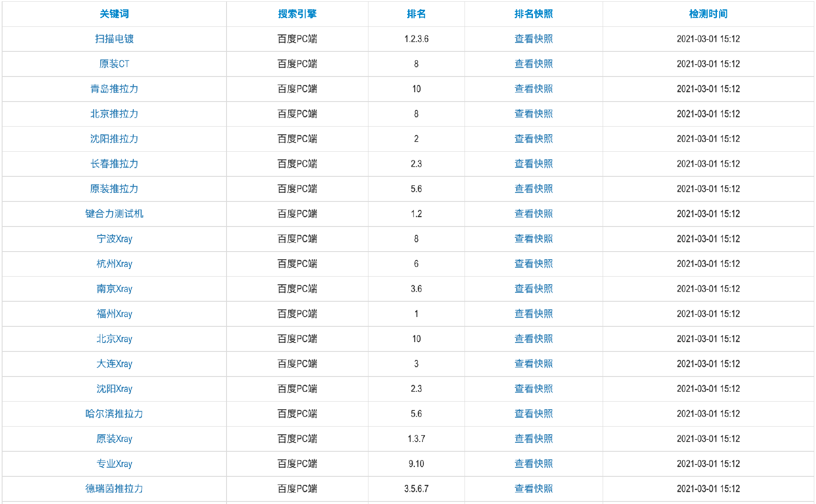Viewport: 816px width, 504px height.
Task: Select ranking value 3 for 大连Xray
Action: pyautogui.click(x=416, y=364)
